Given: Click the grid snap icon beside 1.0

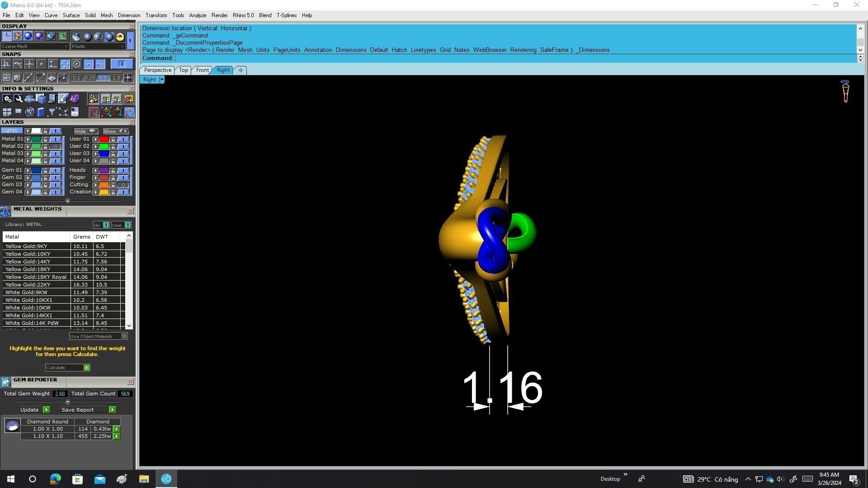Looking at the screenshot, I should pos(128,78).
